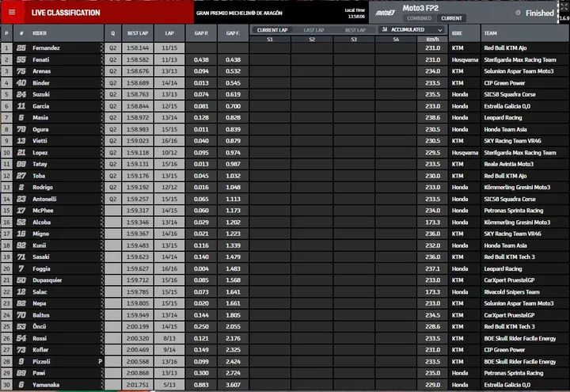This screenshot has width=570, height=392.
Task: Click Rivacold Snipers Team name
Action: [x=511, y=292]
